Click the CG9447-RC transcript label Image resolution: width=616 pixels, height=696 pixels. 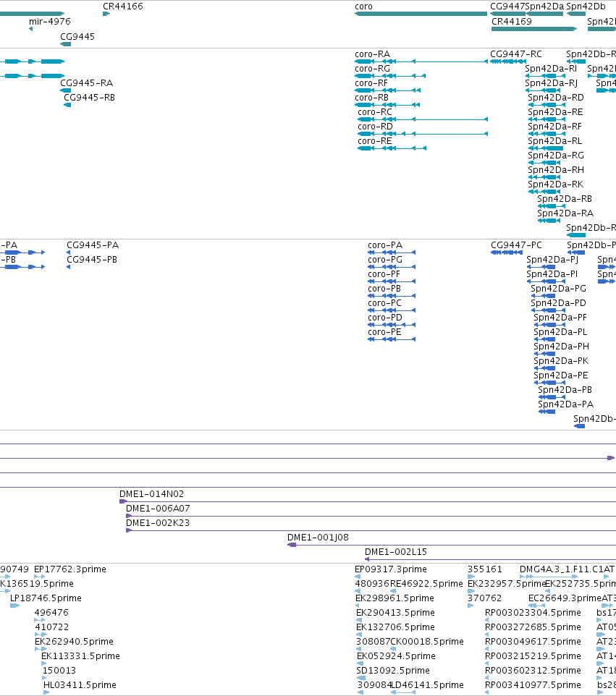pyautogui.click(x=516, y=54)
